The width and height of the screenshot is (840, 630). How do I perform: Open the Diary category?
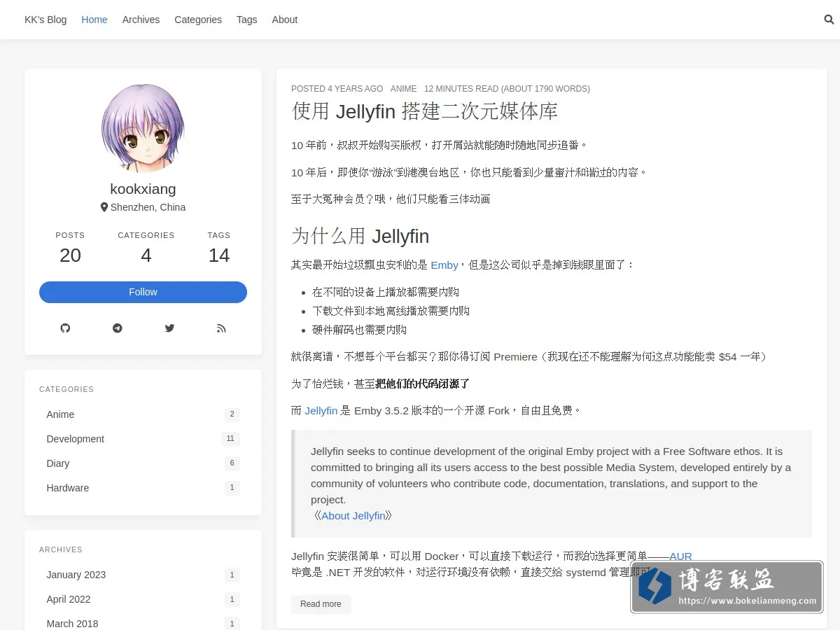(x=143, y=463)
